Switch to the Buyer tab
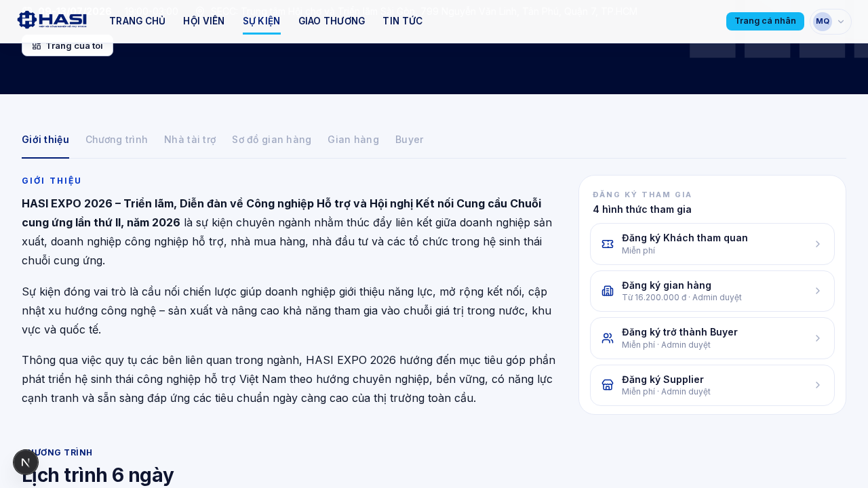Screen dimensions: 868x488 coord(410,140)
